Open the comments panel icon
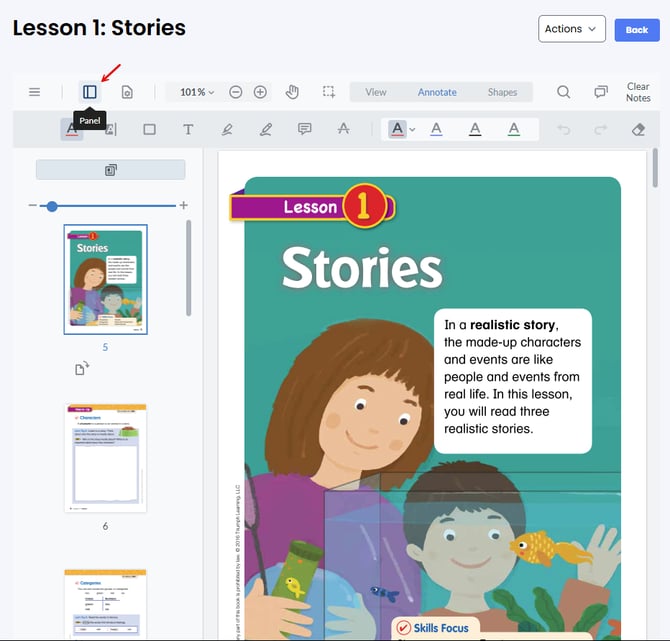 click(601, 92)
